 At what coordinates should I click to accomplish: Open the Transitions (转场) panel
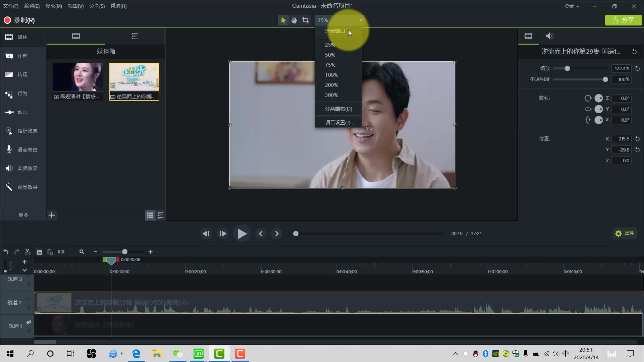click(x=22, y=74)
